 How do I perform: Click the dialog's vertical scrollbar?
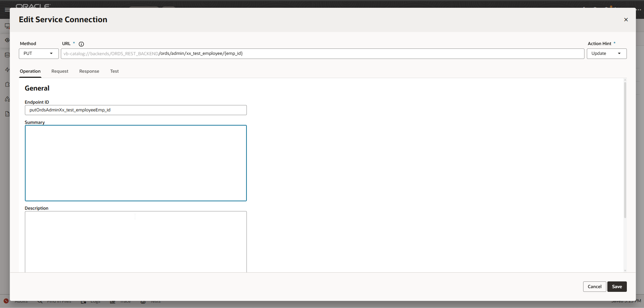tap(625, 151)
